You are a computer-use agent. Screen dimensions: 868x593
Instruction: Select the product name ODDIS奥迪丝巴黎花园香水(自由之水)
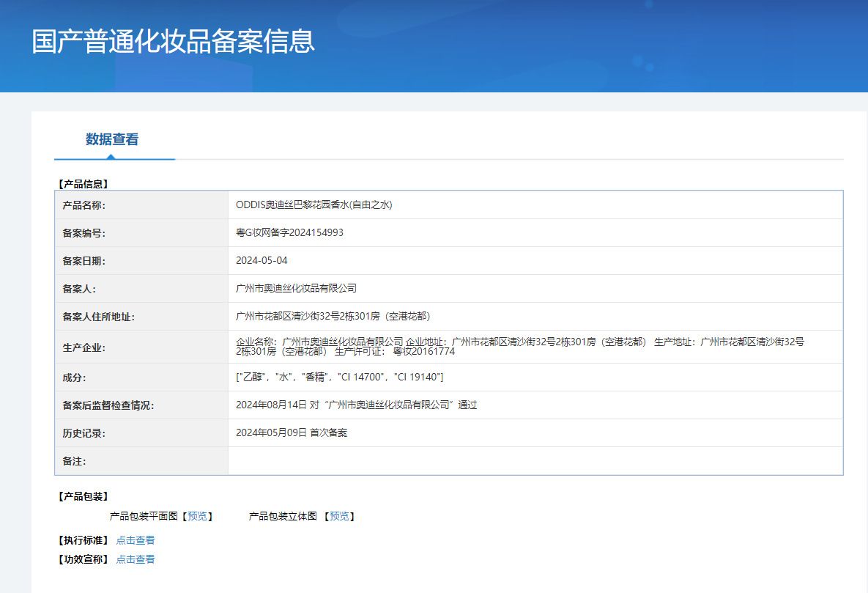coord(314,205)
